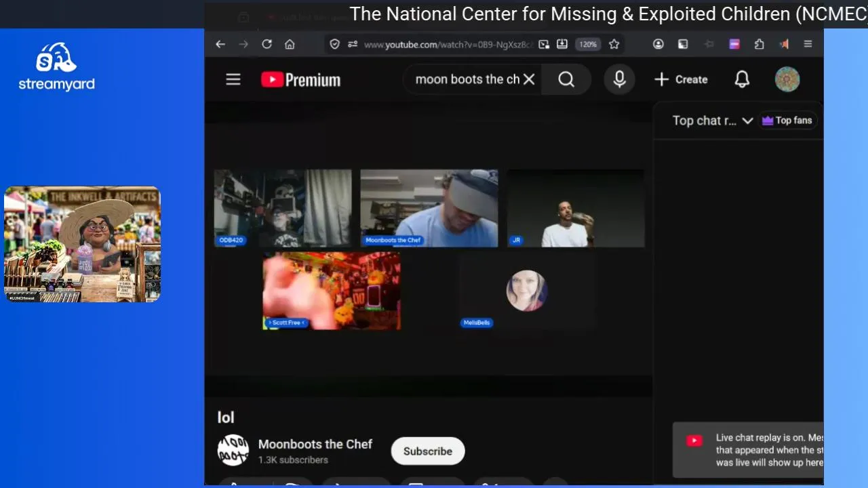Subscribe to Moonboots the Chef
The height and width of the screenshot is (488, 868).
coord(428,451)
